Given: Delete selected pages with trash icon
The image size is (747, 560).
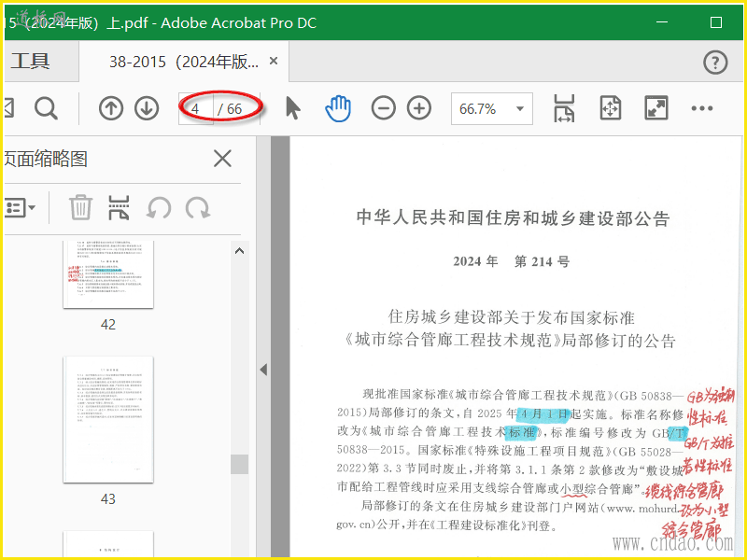Looking at the screenshot, I should pyautogui.click(x=80, y=207).
